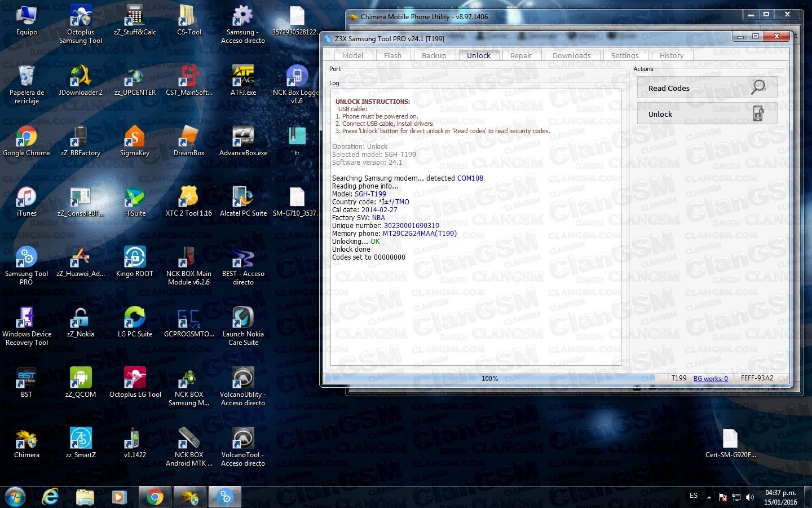Open zZ_QCOM desktop shortcut
Image resolution: width=812 pixels, height=508 pixels.
(81, 383)
